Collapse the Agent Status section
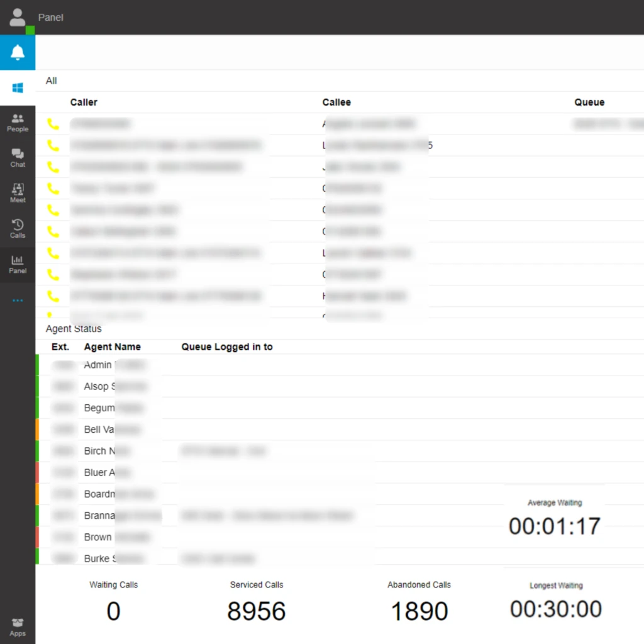 [x=74, y=328]
